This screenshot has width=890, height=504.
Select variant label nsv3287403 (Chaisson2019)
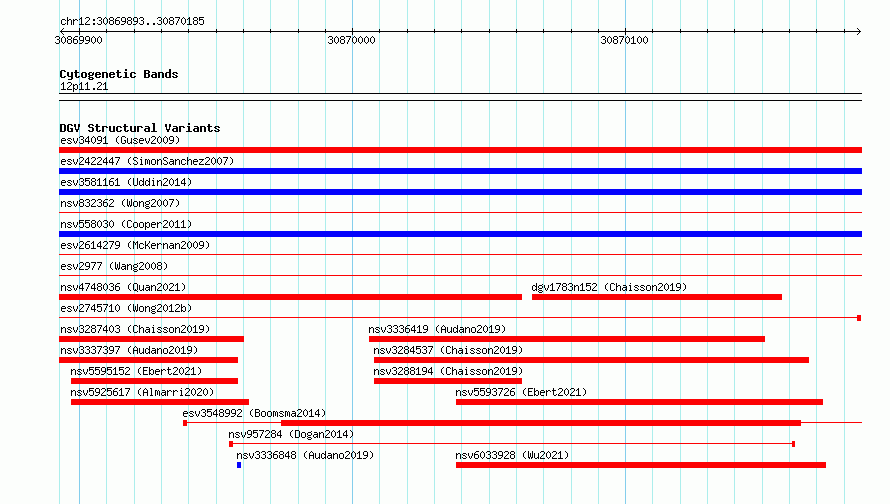pos(135,329)
